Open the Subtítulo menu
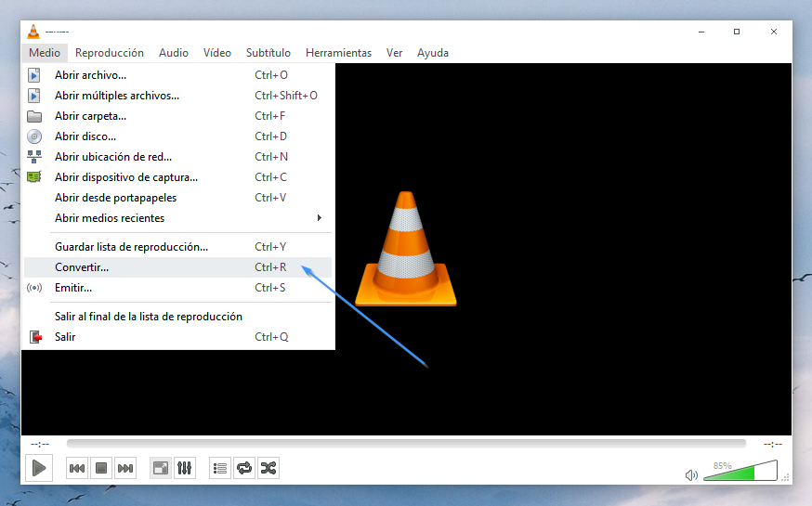This screenshot has width=812, height=506. (x=268, y=53)
